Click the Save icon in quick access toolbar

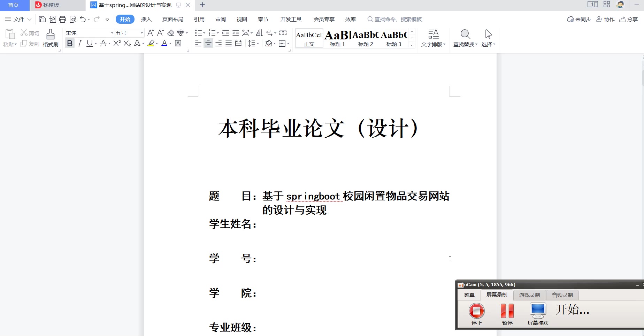coord(42,19)
